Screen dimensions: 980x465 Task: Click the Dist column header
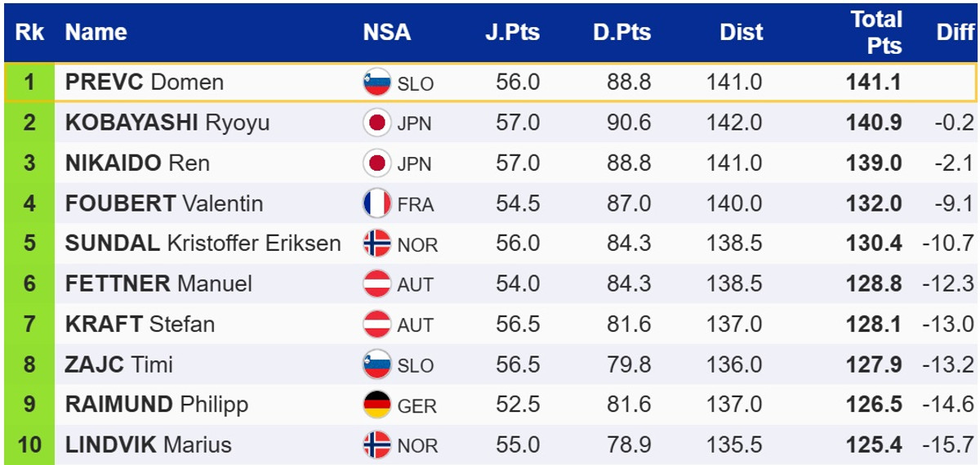click(x=741, y=32)
